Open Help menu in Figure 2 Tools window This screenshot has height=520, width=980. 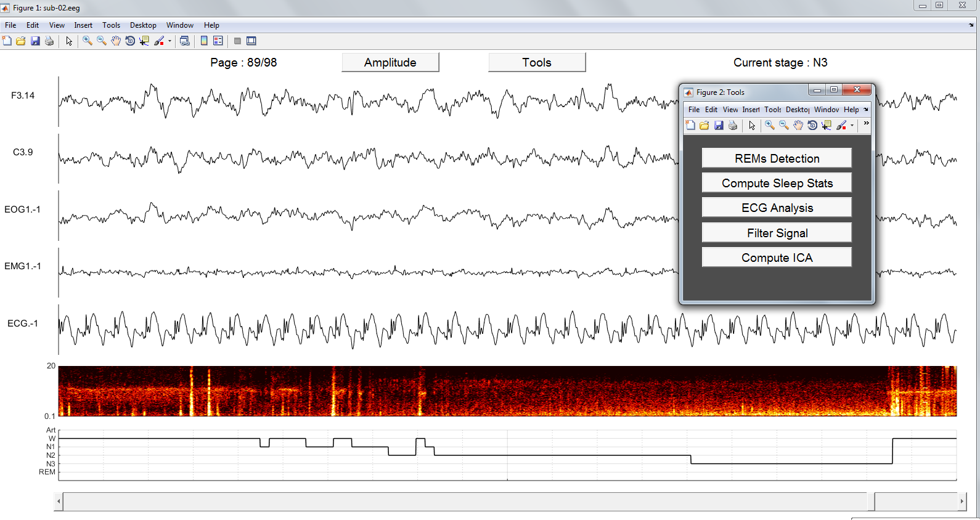pos(851,110)
